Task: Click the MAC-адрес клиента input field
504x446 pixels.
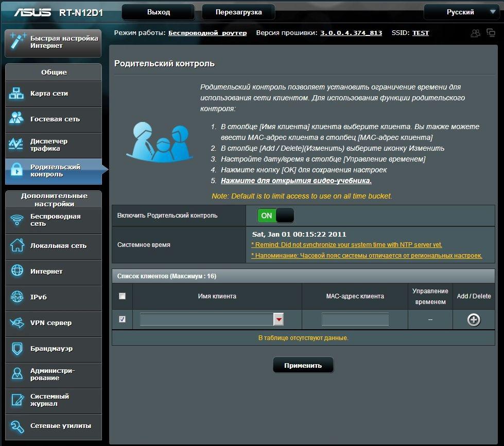Action: (355, 319)
